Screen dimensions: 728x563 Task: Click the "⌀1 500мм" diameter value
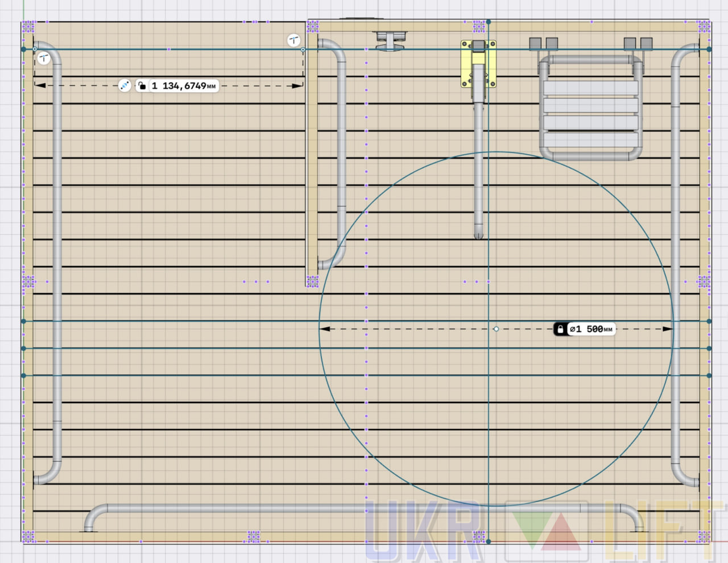tap(591, 329)
